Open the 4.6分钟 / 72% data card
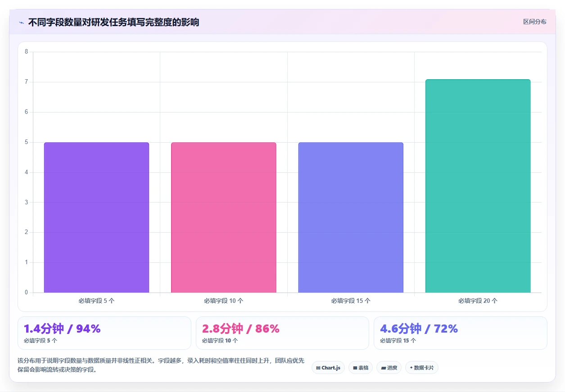 pos(461,333)
